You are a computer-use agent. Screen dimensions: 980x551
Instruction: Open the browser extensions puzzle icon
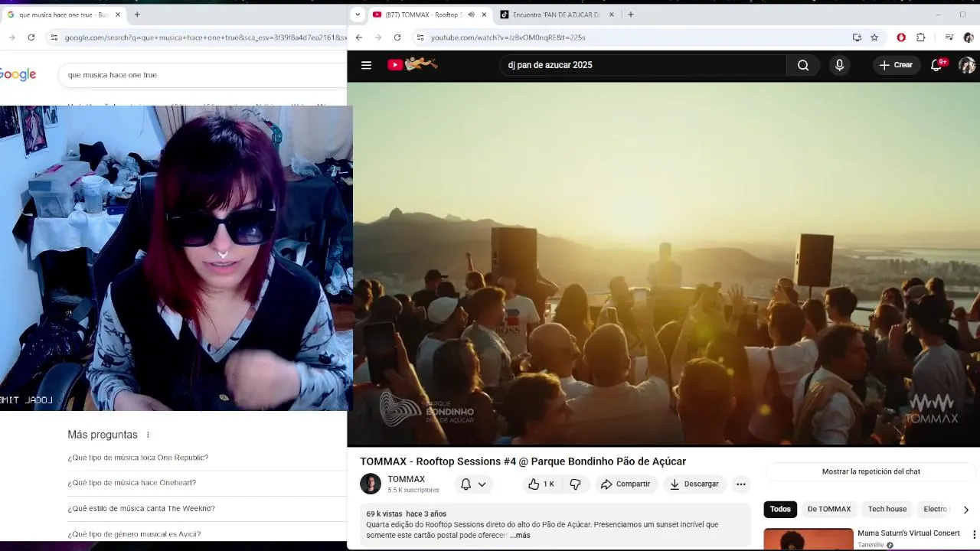pyautogui.click(x=920, y=37)
